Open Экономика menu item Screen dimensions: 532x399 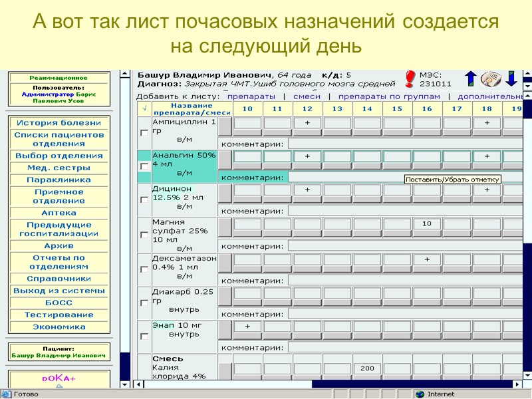pyautogui.click(x=59, y=327)
